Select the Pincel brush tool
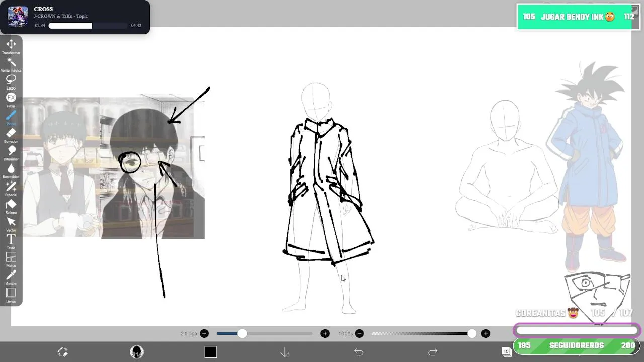The image size is (644, 362). [11, 118]
